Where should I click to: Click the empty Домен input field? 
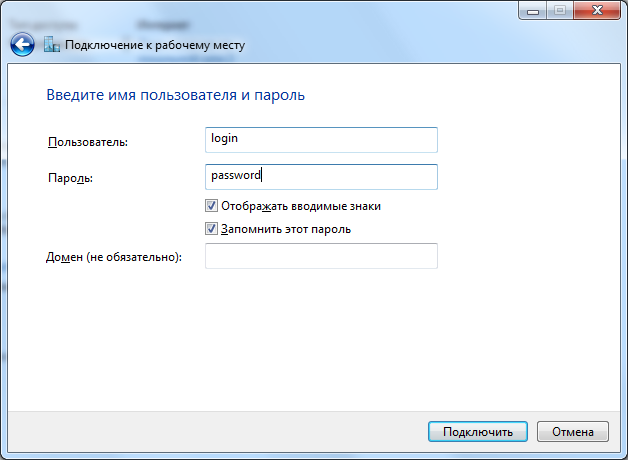point(320,257)
